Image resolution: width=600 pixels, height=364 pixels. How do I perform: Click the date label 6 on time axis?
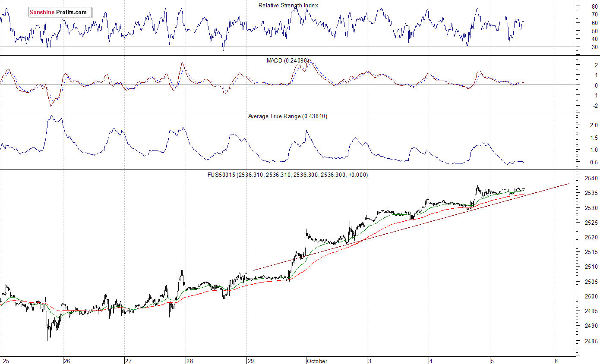click(x=556, y=361)
